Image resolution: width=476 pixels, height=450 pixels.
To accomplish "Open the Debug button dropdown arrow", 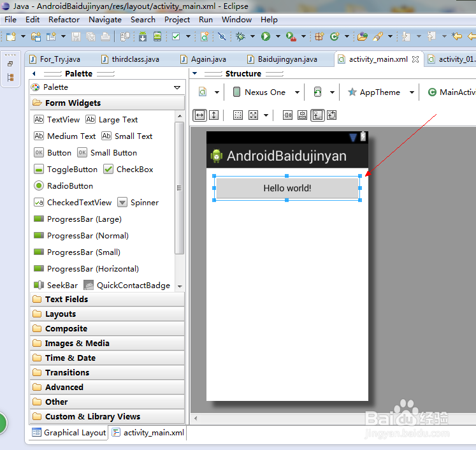I will (252, 37).
